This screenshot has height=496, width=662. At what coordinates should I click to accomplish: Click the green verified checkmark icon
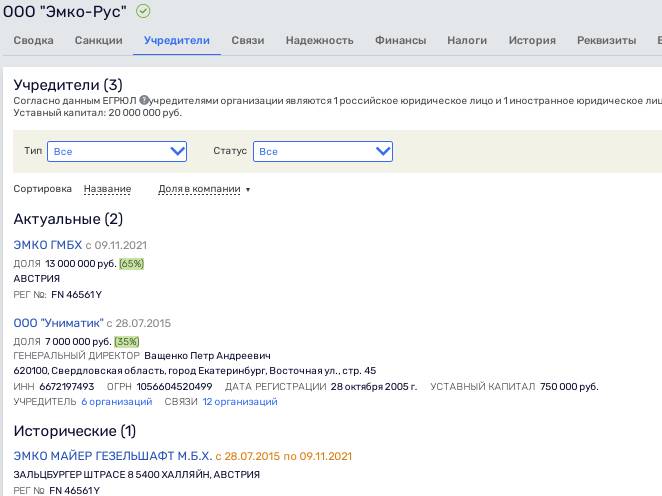click(x=143, y=11)
